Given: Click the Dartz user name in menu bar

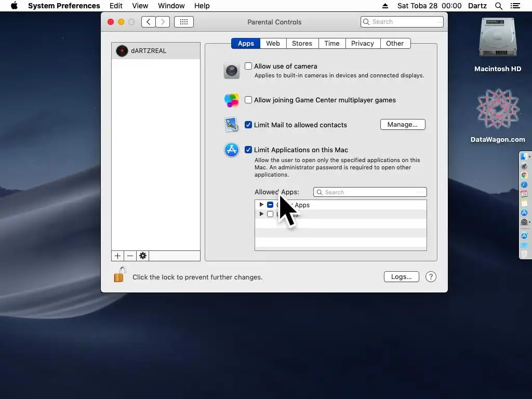Looking at the screenshot, I should (477, 6).
